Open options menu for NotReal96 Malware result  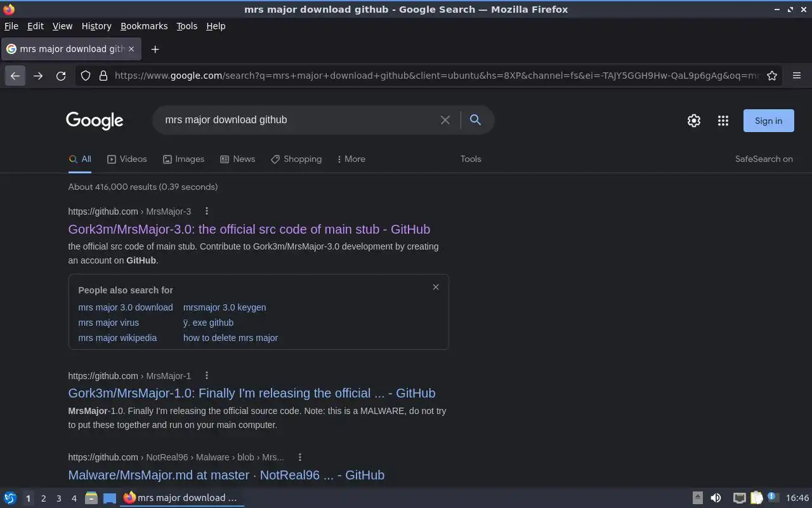tap(299, 457)
